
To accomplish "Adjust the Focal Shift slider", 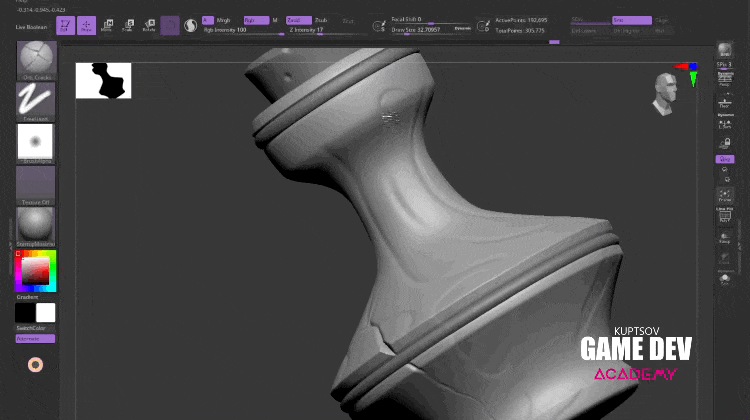I will (431, 20).
